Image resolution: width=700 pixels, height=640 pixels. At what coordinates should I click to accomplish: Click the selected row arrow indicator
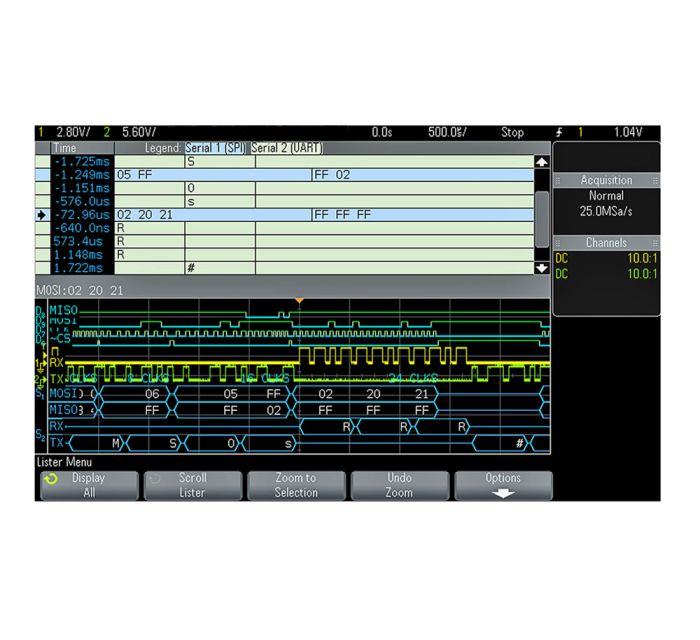(x=42, y=215)
